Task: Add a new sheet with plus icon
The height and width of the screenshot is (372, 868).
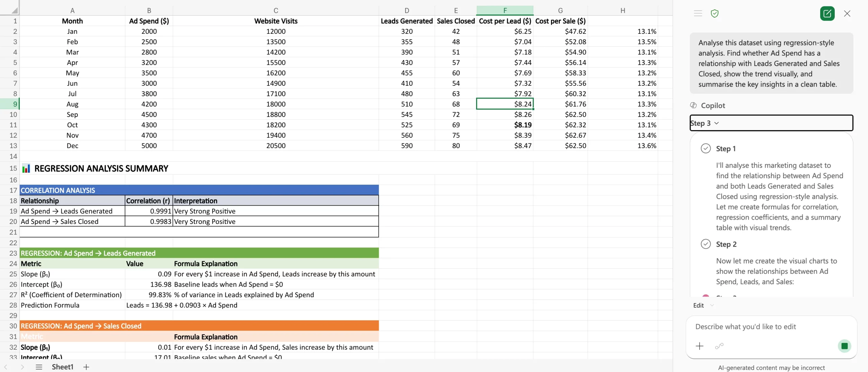Action: [86, 367]
